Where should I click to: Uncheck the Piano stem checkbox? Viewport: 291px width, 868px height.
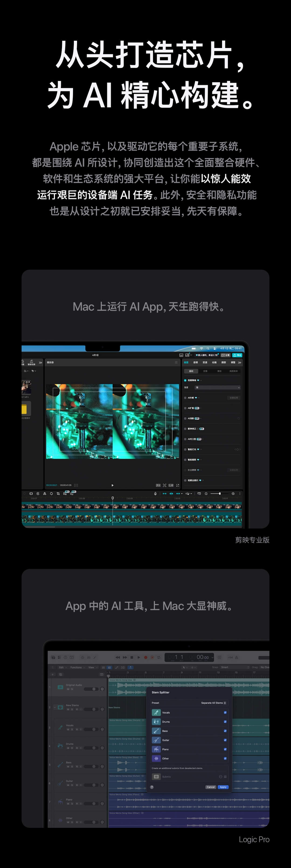(225, 749)
